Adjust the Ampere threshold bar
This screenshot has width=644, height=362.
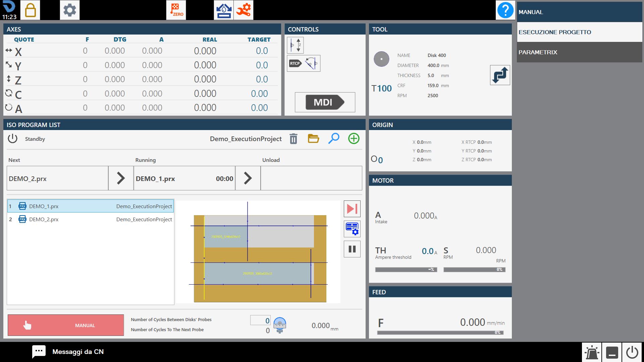tap(406, 269)
